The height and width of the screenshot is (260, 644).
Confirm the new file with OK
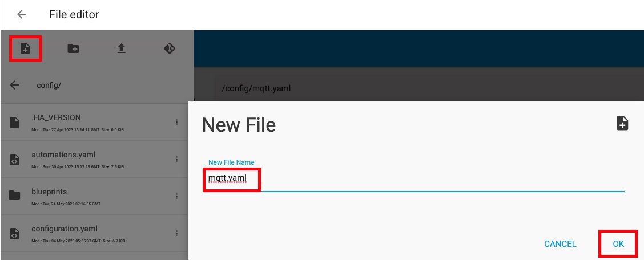[x=618, y=243]
